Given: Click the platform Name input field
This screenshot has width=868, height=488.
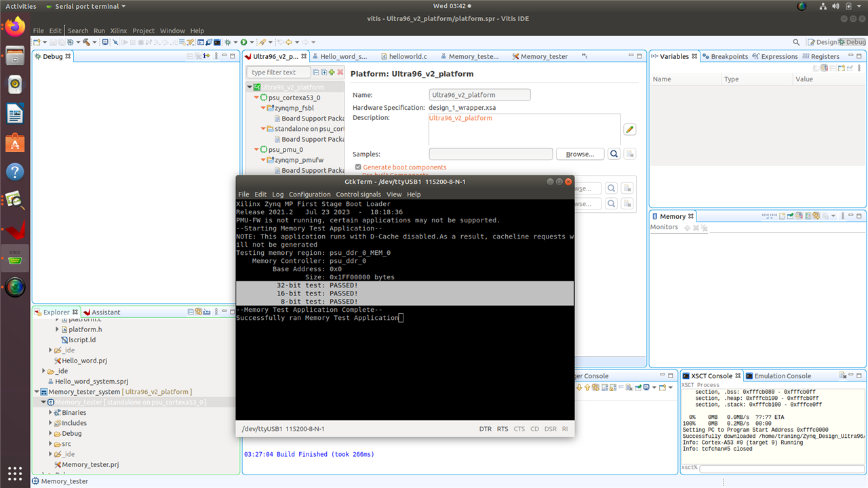Looking at the screenshot, I should (480, 95).
